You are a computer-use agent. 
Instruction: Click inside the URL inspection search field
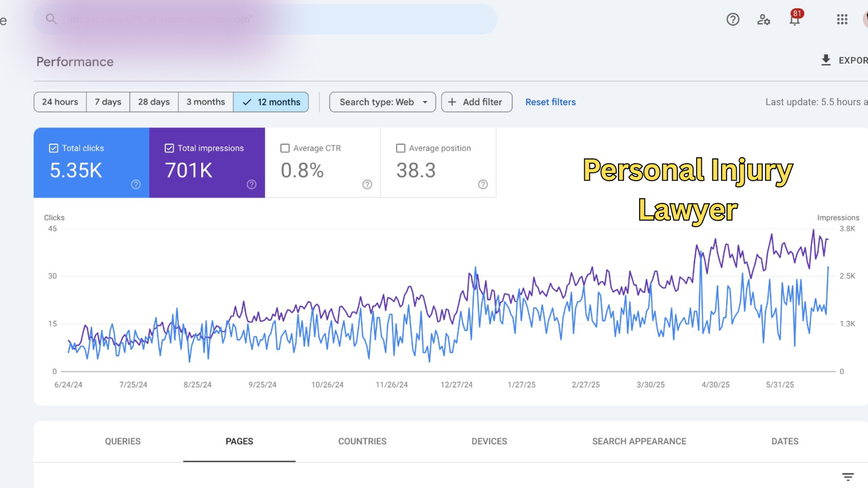[x=271, y=20]
